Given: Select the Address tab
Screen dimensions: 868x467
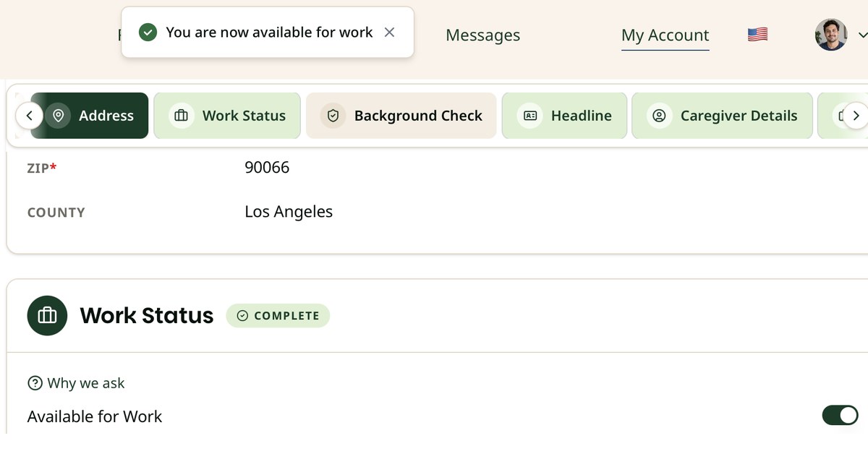Looking at the screenshot, I should [90, 116].
